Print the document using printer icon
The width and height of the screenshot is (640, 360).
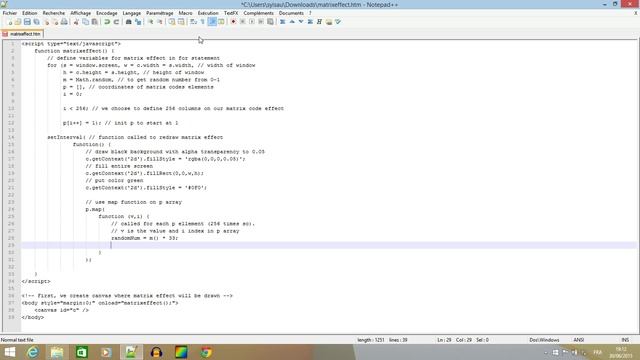pyautogui.click(x=64, y=22)
